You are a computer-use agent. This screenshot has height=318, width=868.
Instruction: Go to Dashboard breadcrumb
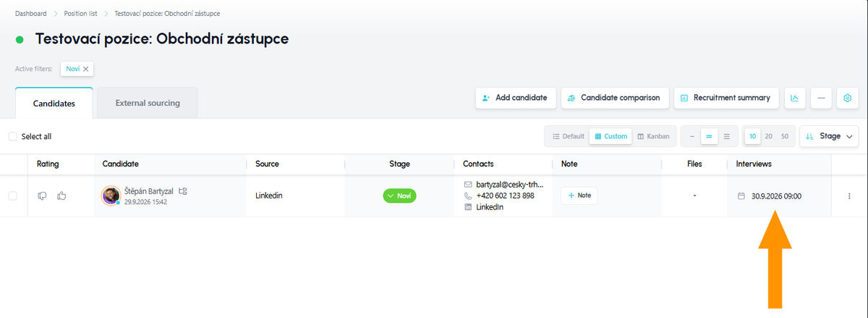click(31, 14)
